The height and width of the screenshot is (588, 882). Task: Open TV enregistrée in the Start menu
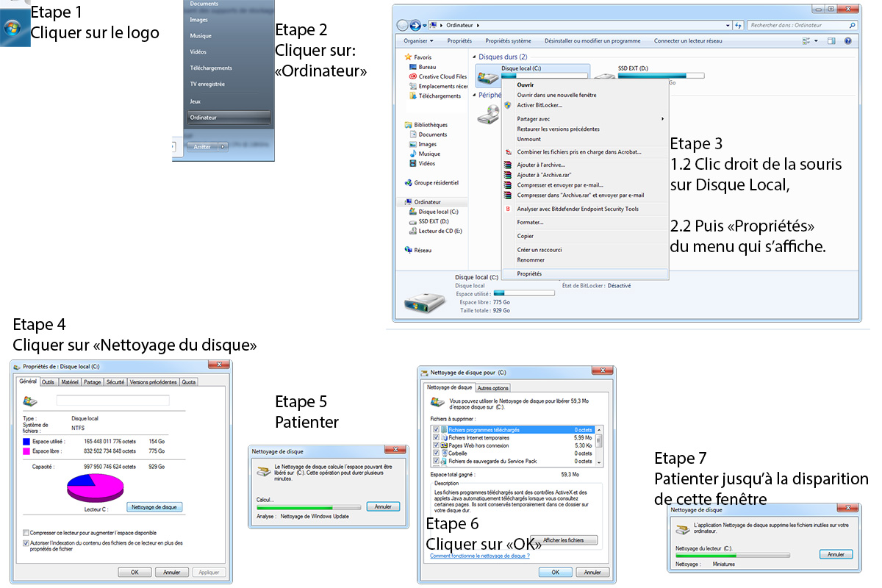click(207, 84)
